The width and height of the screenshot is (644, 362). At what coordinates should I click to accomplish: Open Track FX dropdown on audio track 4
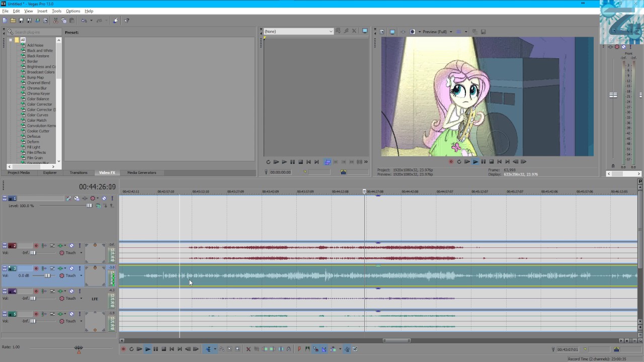point(65,291)
